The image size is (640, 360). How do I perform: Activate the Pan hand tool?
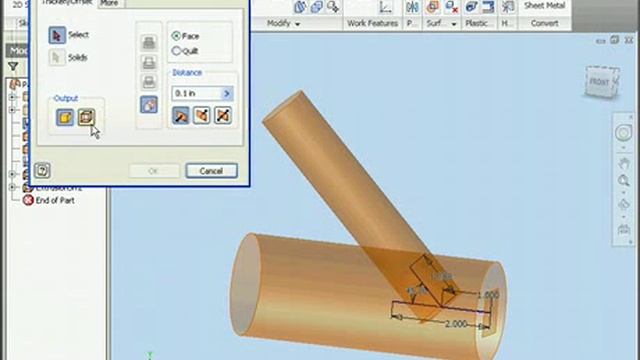click(623, 164)
